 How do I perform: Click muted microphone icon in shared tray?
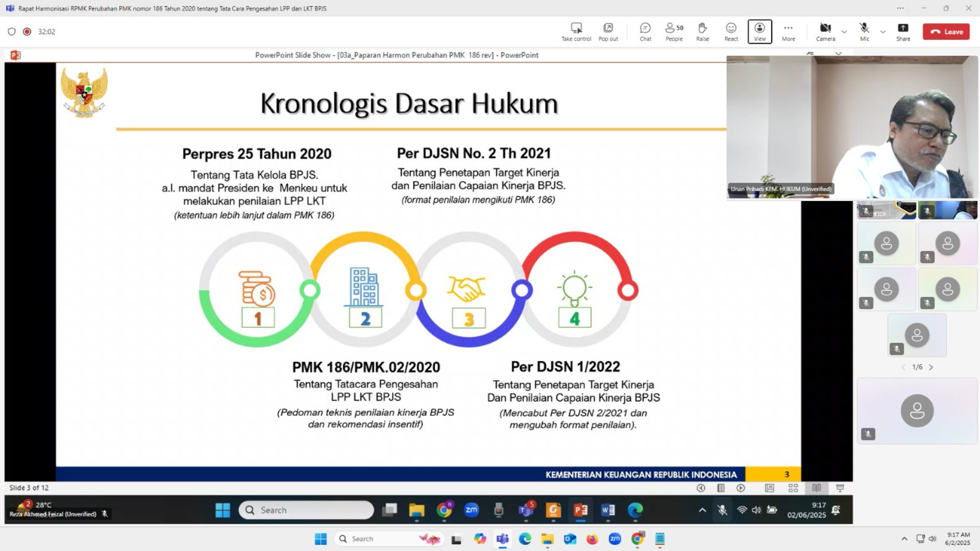(x=722, y=510)
